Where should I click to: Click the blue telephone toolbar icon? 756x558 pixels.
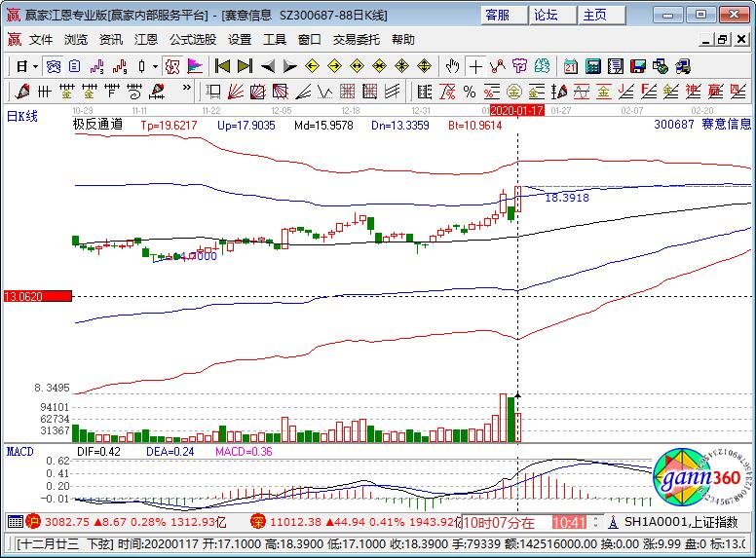point(53,66)
